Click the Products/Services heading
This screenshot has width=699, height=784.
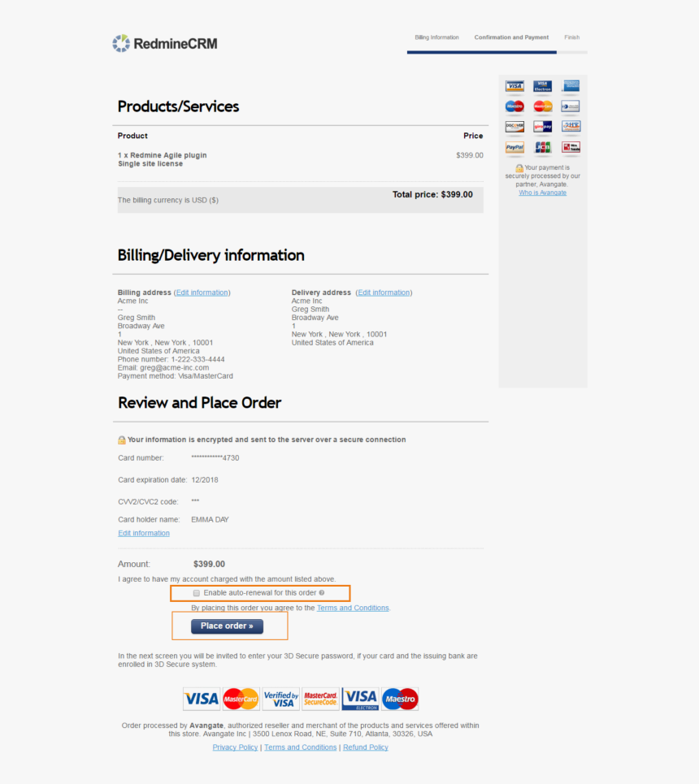click(x=178, y=106)
